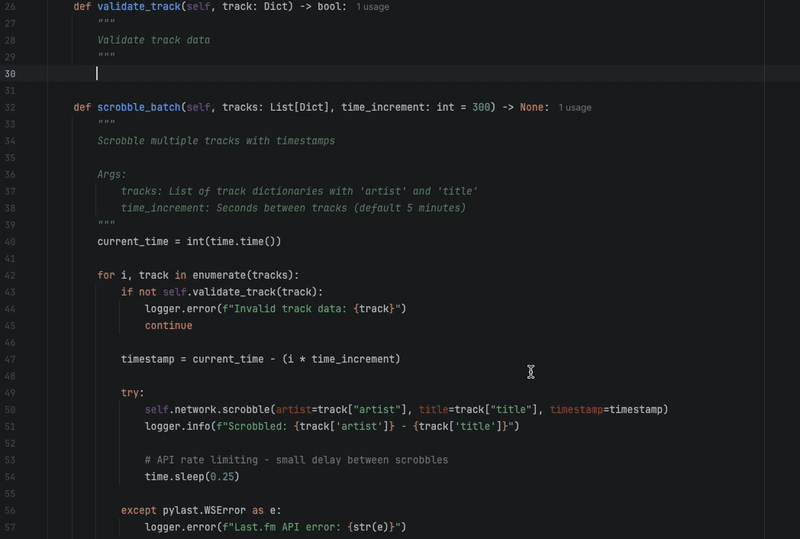Click the 'Args:' docstring heading
This screenshot has height=539, width=800.
(x=112, y=175)
